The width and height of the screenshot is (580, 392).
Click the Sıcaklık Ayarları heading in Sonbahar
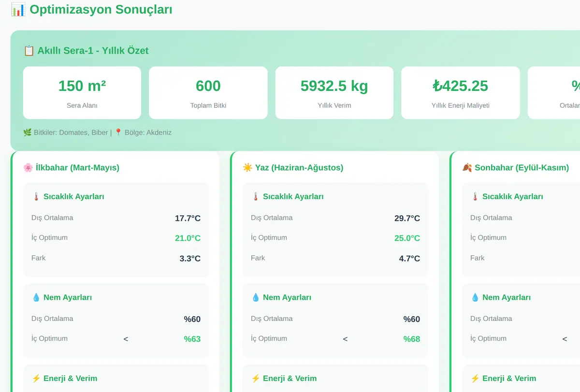pyautogui.click(x=513, y=197)
